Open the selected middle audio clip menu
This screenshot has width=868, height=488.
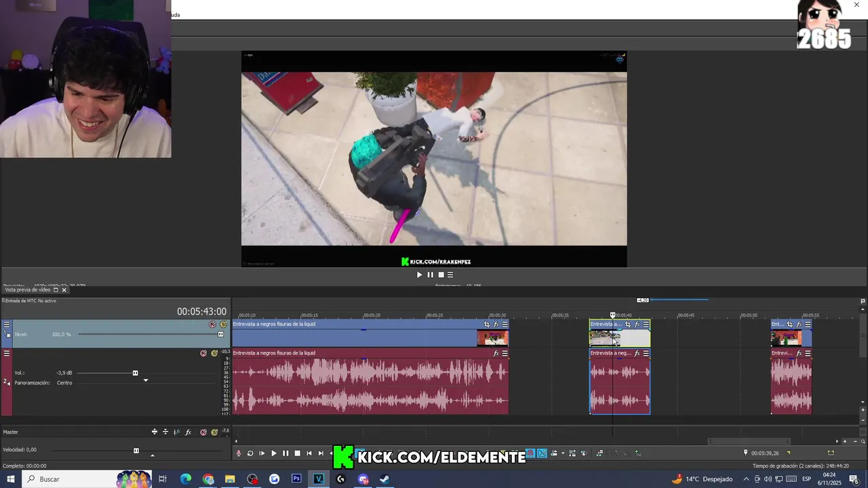coord(646,353)
